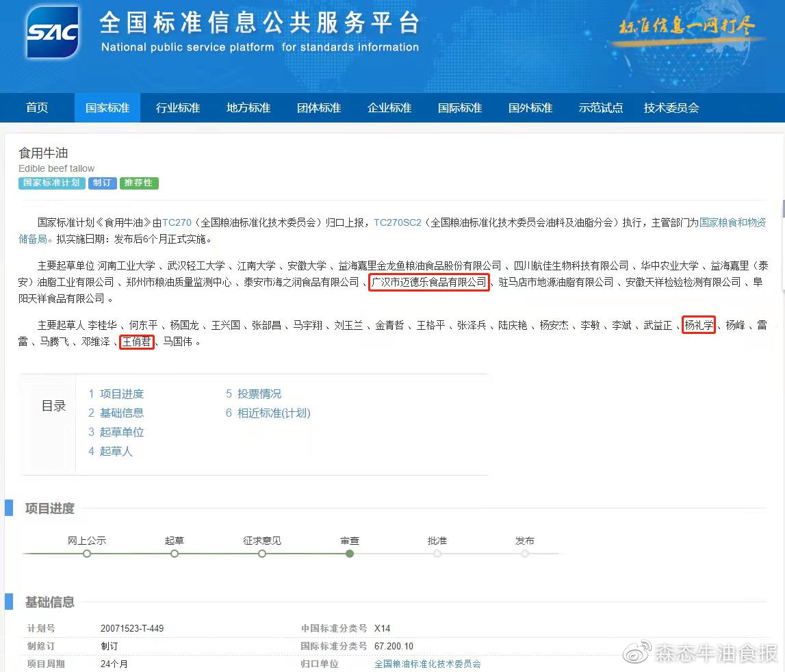Click the 目录 contents label
785x672 pixels.
click(x=53, y=406)
